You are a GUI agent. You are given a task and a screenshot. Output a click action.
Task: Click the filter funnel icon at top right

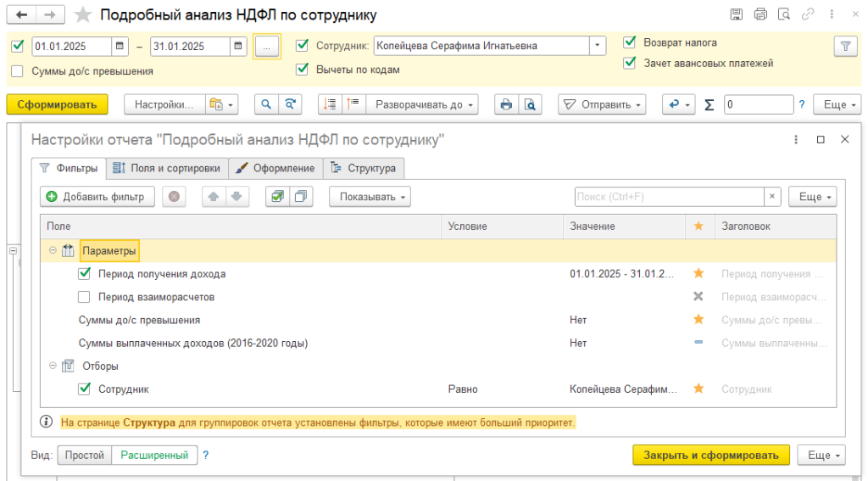[845, 47]
